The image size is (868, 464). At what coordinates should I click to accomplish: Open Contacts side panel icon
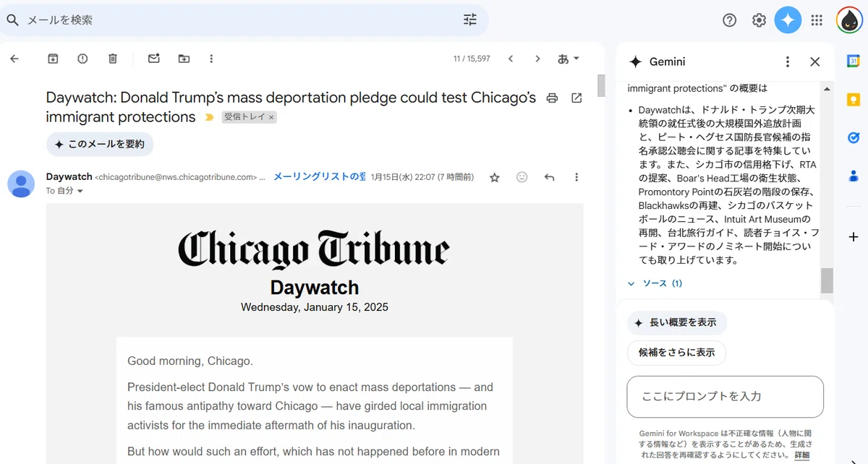[854, 175]
